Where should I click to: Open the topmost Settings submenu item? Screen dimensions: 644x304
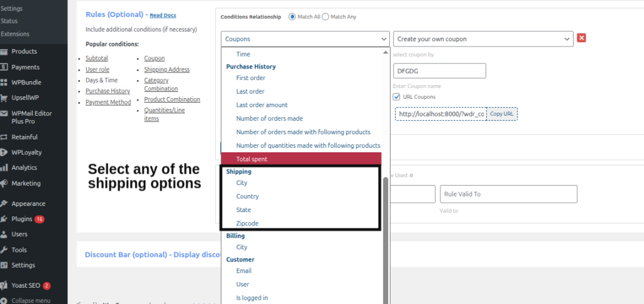tap(11, 8)
